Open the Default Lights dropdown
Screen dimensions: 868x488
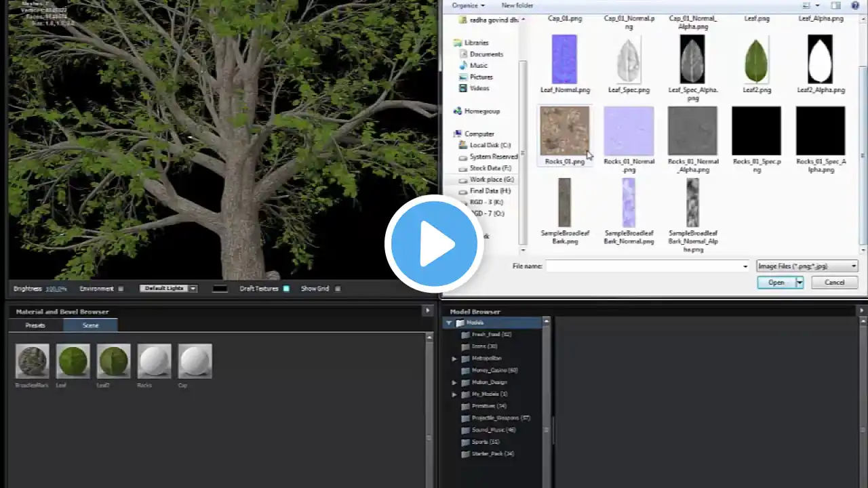coord(168,288)
